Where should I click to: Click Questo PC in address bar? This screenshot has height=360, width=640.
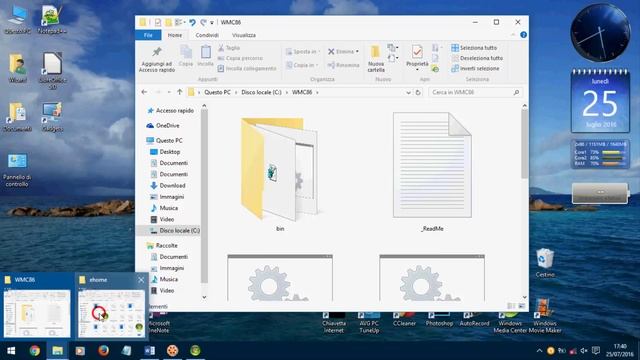217,92
